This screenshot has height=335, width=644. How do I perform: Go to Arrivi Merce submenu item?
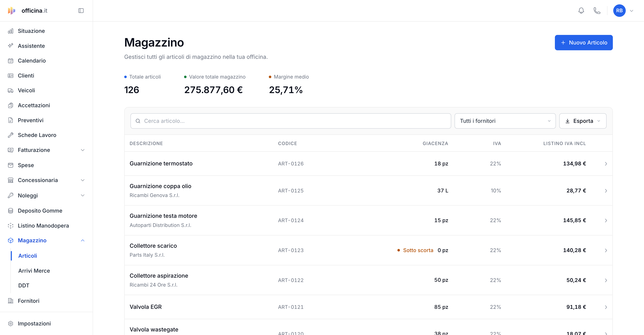point(34,271)
